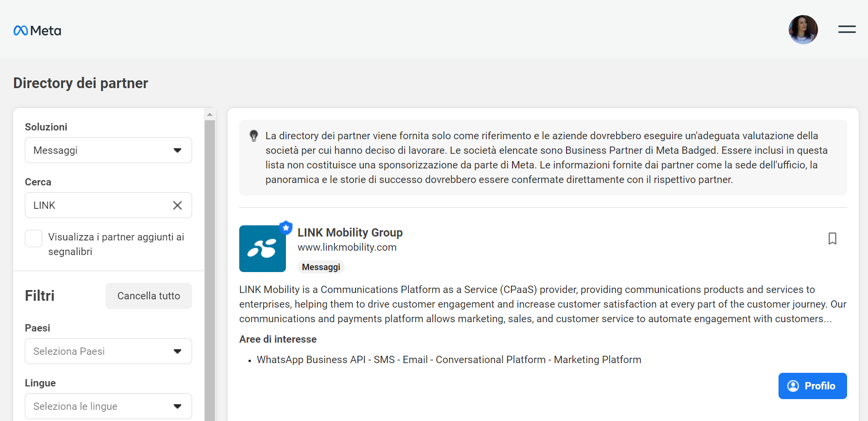
Task: Open the www.linkmobility.com link
Action: point(347,247)
